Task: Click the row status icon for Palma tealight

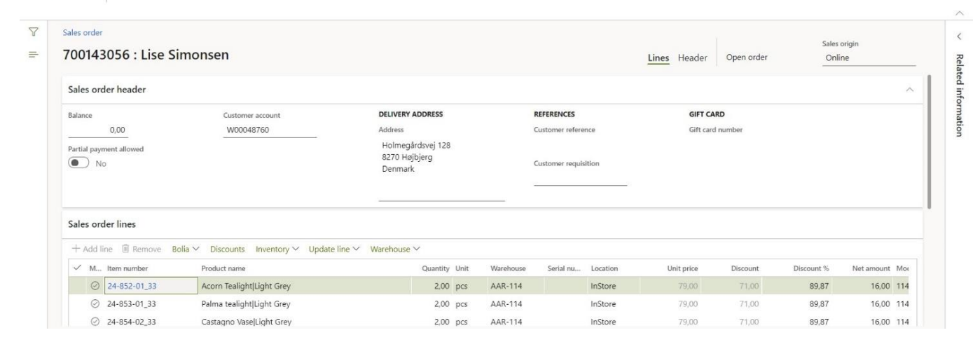Action: click(x=95, y=304)
